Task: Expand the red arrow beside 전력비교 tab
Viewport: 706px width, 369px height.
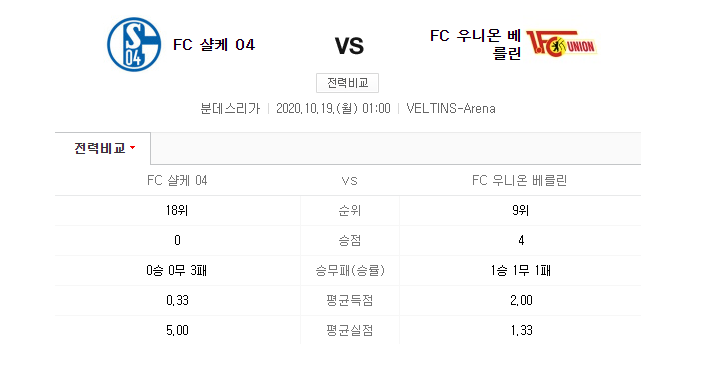Action: tap(132, 148)
